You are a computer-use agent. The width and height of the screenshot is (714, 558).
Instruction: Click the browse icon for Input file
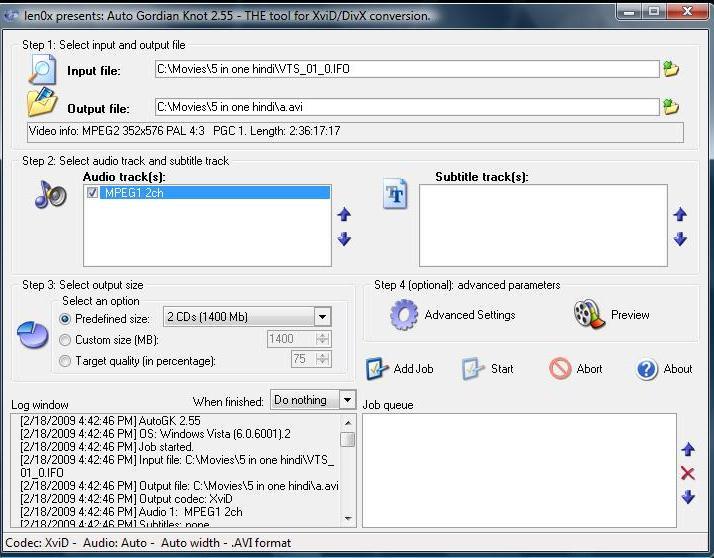[670, 69]
